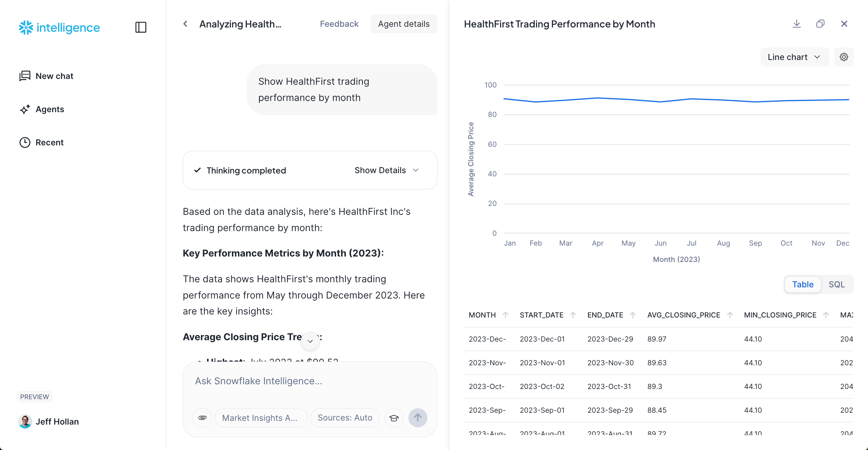Focus the Ask Snowflake Intelligence input
The image size is (868, 450).
coord(309,381)
